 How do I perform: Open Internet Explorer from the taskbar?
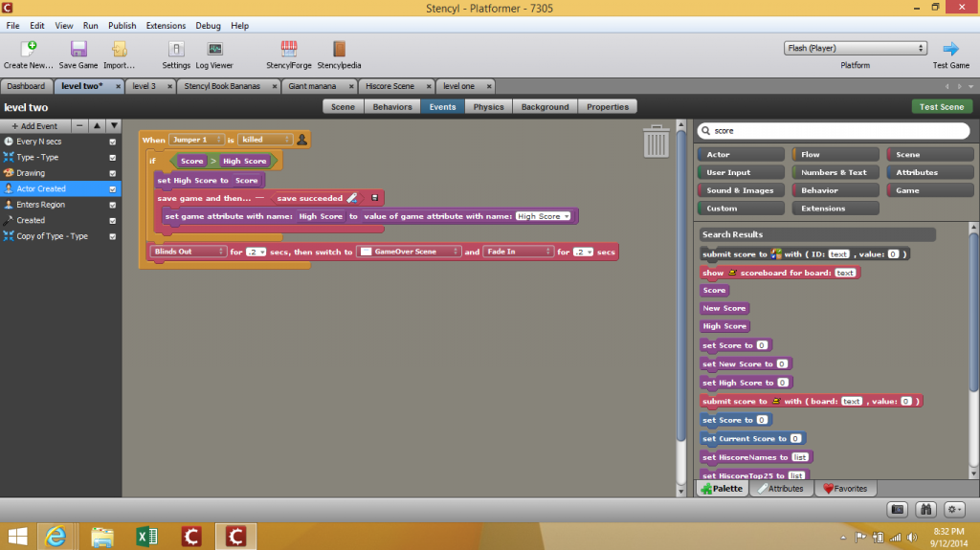pos(56,537)
